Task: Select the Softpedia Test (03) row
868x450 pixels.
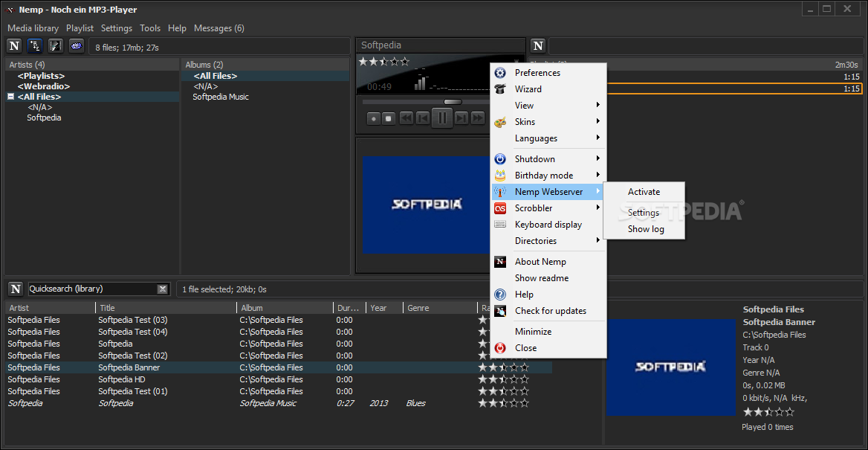Action: pyautogui.click(x=279, y=320)
